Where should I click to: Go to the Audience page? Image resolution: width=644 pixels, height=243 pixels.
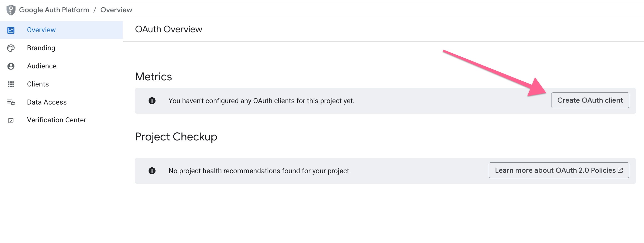[42, 66]
